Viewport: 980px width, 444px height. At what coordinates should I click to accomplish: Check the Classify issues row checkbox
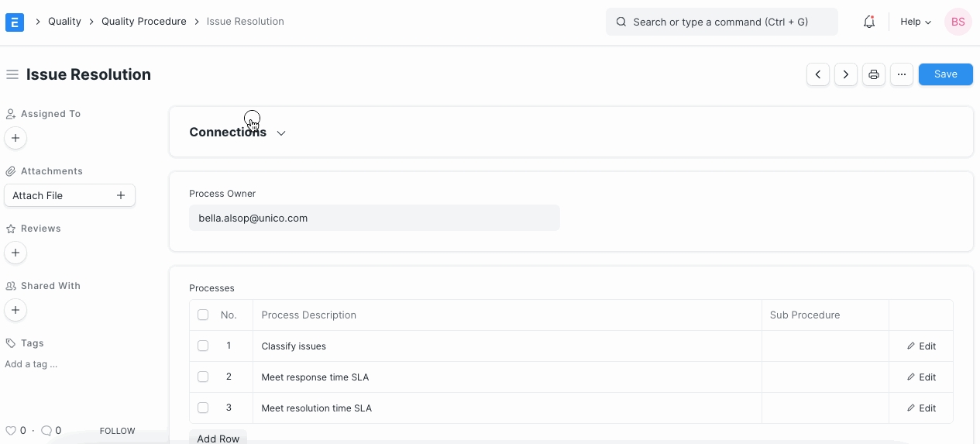click(203, 346)
